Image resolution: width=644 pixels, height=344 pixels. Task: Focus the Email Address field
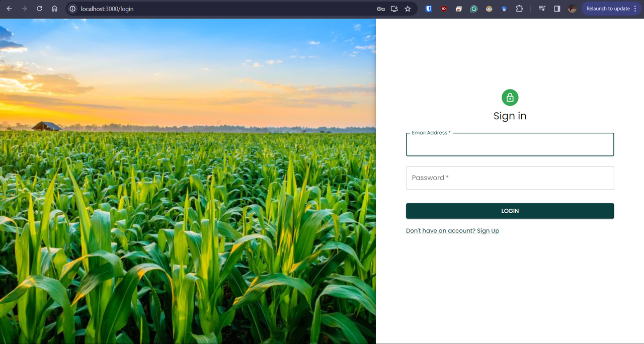pos(510,144)
